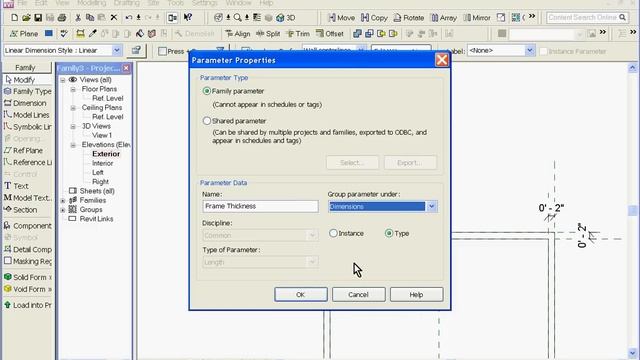The width and height of the screenshot is (640, 360).
Task: Undo last action with arrow icon
Action: [129, 18]
